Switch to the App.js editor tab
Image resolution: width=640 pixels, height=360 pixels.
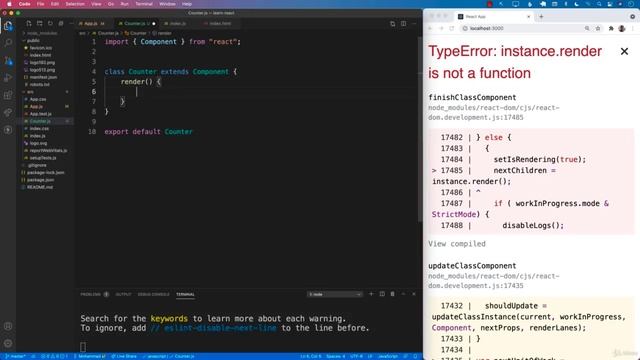click(x=91, y=24)
